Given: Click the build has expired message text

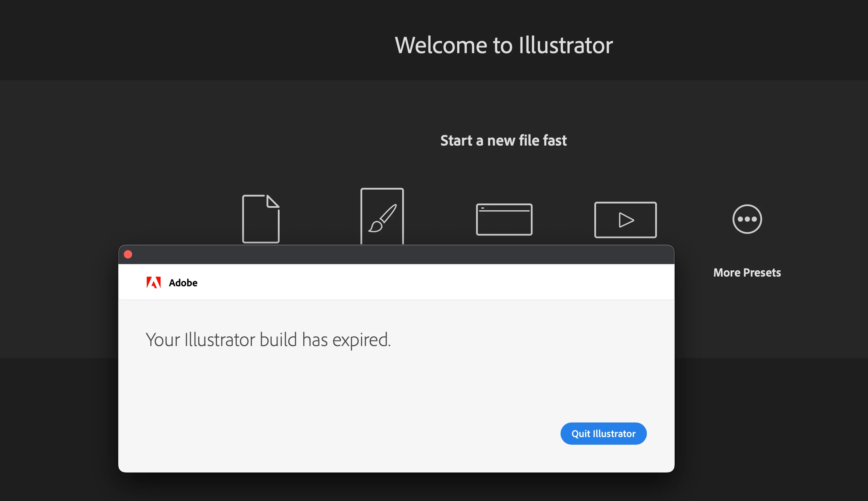Looking at the screenshot, I should (268, 339).
